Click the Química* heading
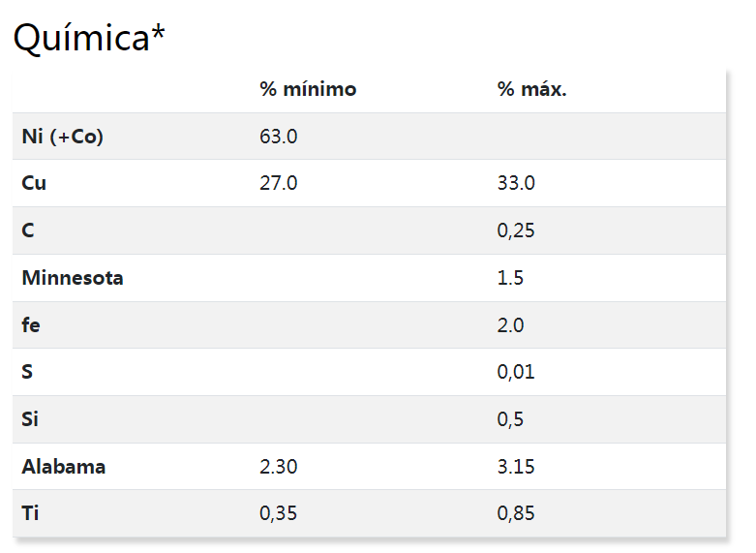This screenshot has width=756, height=553. point(89,38)
